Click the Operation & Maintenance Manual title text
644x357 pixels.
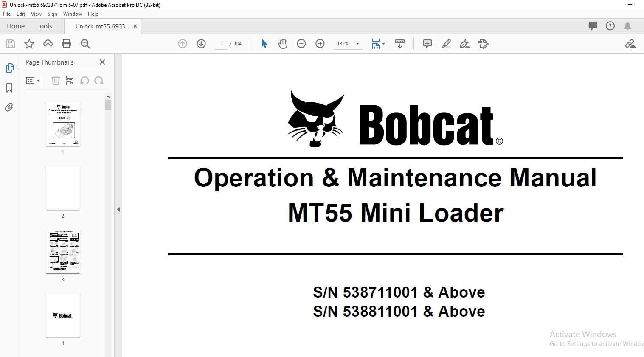click(x=395, y=177)
